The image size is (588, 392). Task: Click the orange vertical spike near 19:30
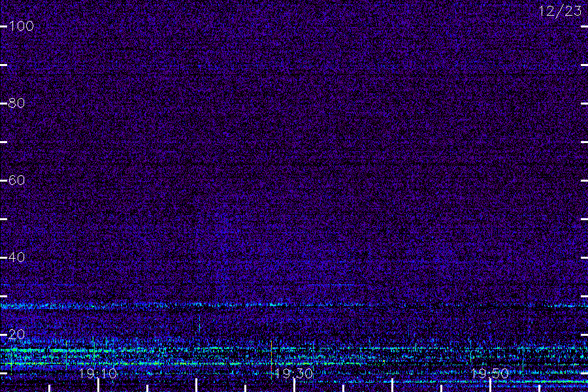271,359
